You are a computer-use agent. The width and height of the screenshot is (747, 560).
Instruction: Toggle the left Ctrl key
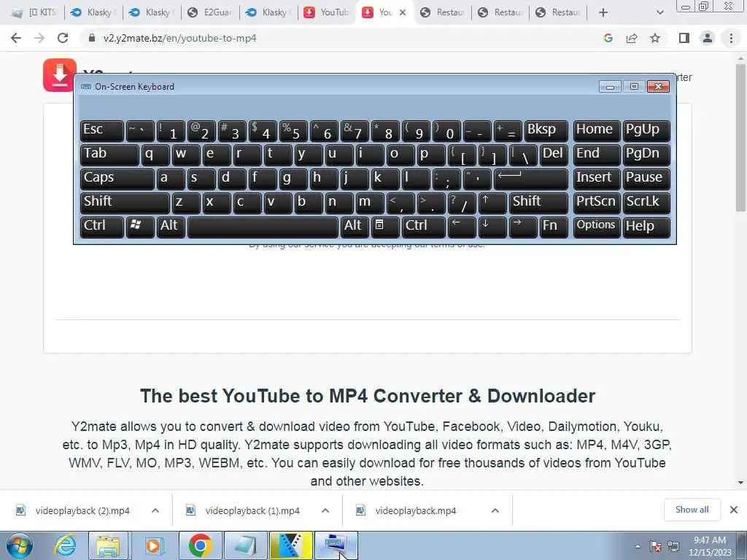click(x=102, y=226)
